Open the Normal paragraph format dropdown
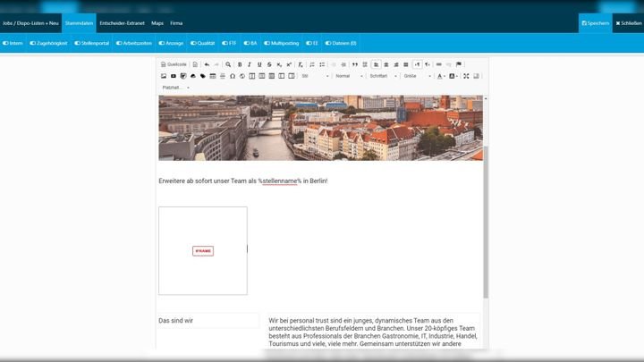 tap(349, 76)
